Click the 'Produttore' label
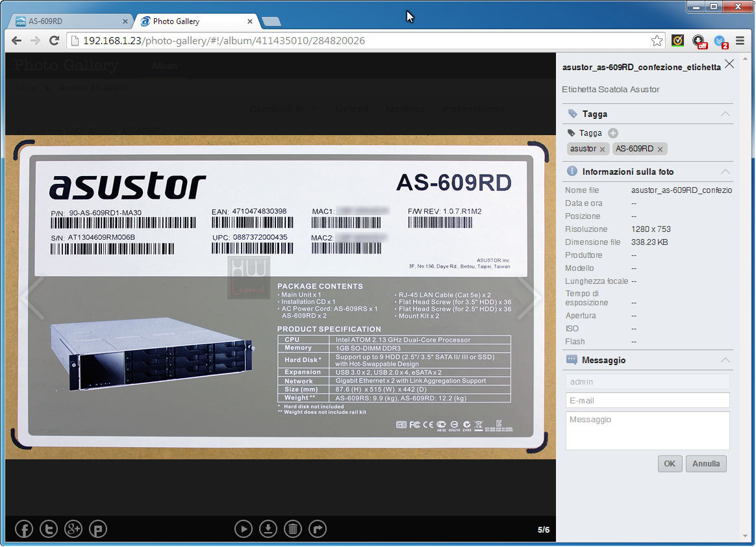The width and height of the screenshot is (756, 547). pos(583,255)
